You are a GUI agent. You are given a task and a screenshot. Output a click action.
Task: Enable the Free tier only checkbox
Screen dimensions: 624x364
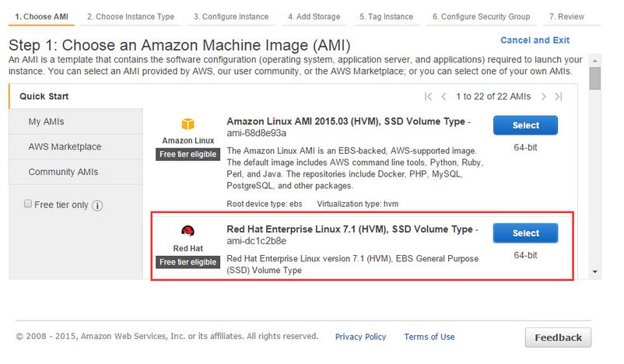tap(28, 204)
